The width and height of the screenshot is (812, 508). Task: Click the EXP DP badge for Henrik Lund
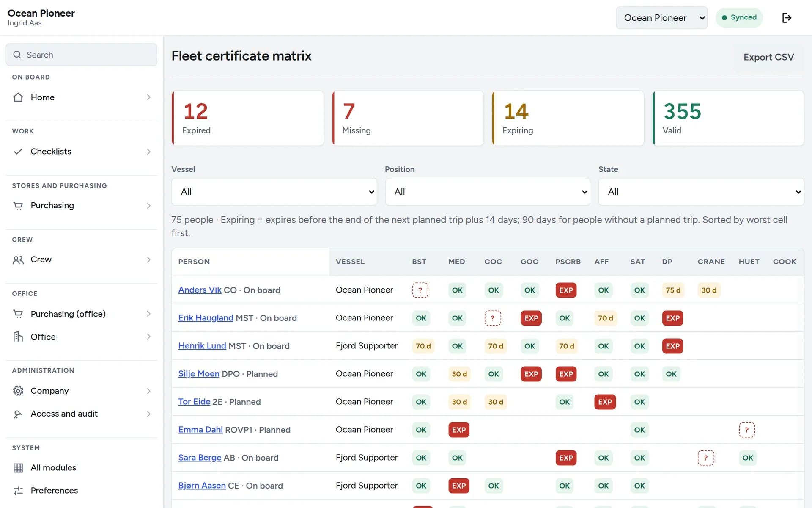(x=672, y=346)
